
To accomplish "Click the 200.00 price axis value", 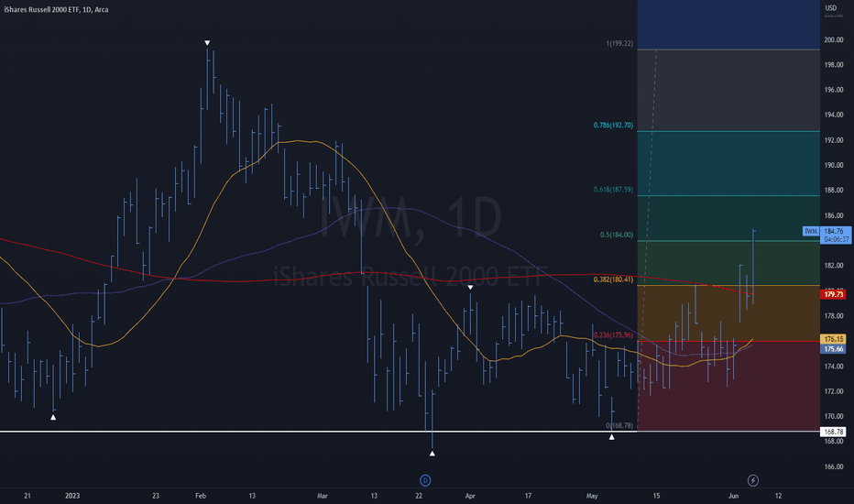I will pyautogui.click(x=833, y=39).
